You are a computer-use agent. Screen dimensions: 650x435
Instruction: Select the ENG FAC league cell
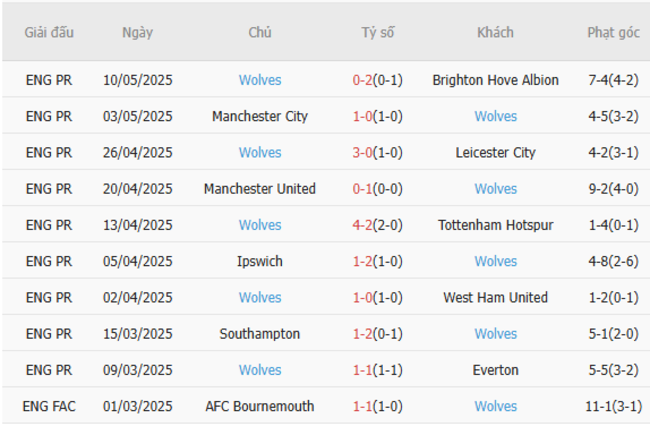pyautogui.click(x=49, y=406)
